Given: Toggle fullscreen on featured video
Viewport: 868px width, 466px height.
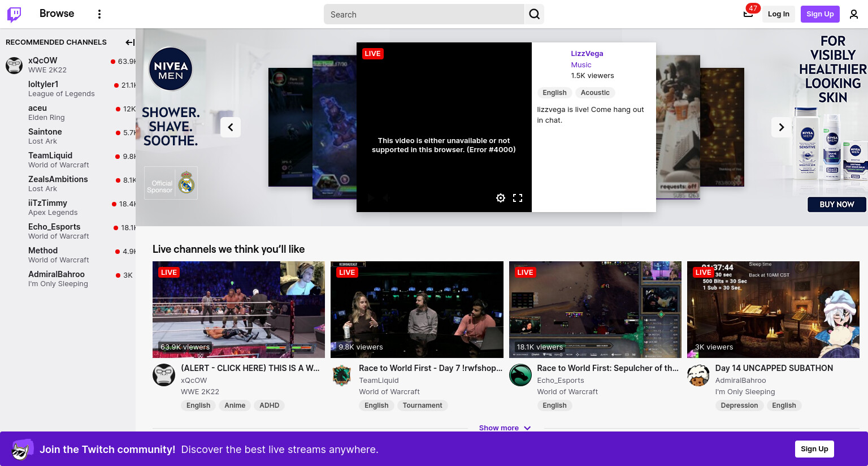Looking at the screenshot, I should click(x=518, y=198).
